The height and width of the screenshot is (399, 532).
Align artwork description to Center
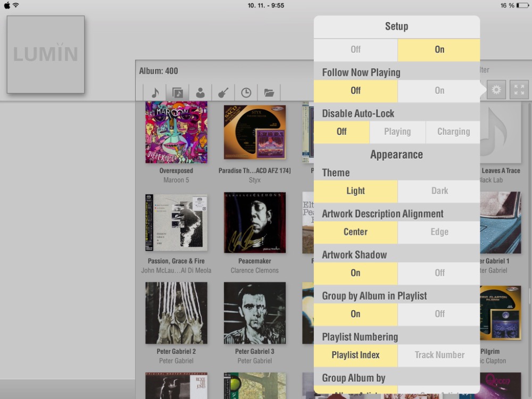[355, 232]
